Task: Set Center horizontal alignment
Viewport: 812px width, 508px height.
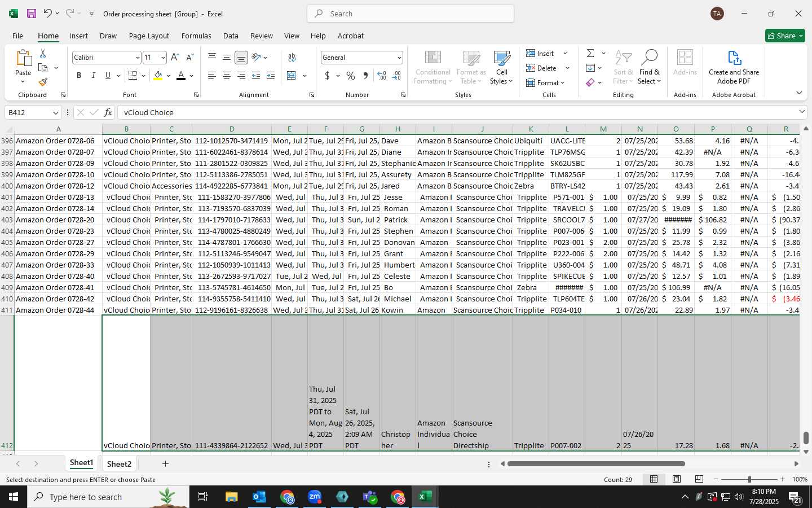Action: [227, 76]
